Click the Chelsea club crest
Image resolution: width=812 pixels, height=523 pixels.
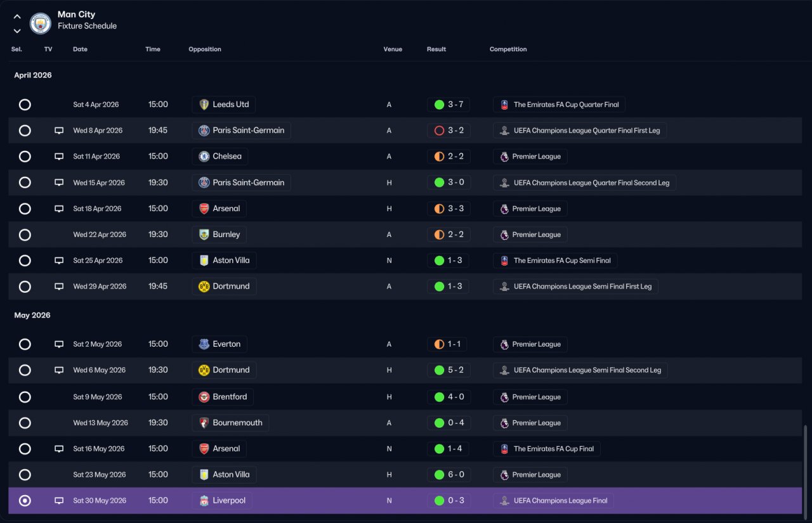[x=204, y=157]
